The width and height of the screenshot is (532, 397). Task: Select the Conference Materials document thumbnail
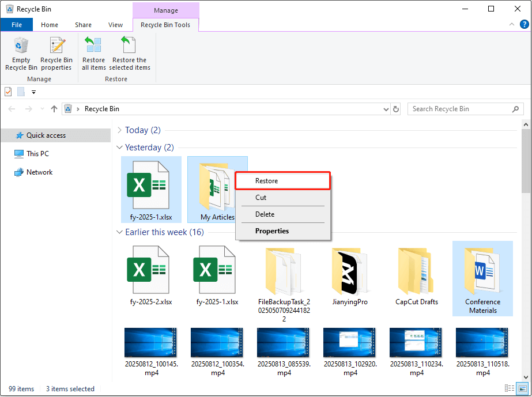[482, 271]
